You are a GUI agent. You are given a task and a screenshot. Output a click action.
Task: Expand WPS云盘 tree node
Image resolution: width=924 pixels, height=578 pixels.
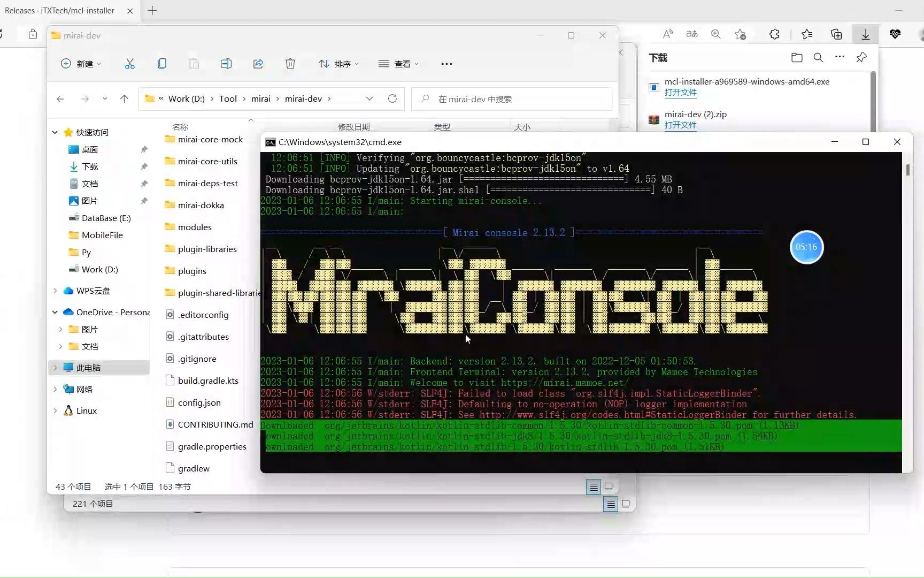55,291
